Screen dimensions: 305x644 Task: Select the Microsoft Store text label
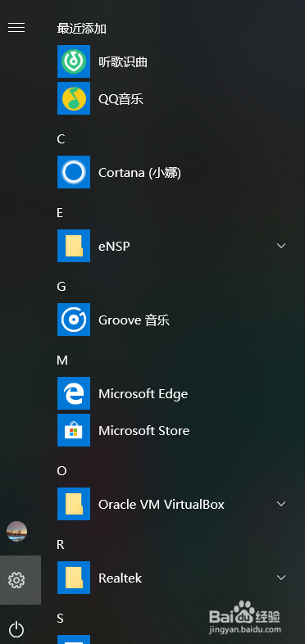143,430
